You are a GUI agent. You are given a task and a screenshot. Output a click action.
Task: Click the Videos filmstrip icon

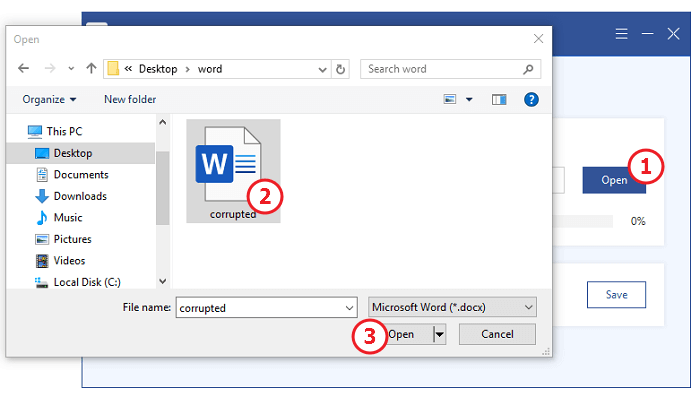coord(42,261)
